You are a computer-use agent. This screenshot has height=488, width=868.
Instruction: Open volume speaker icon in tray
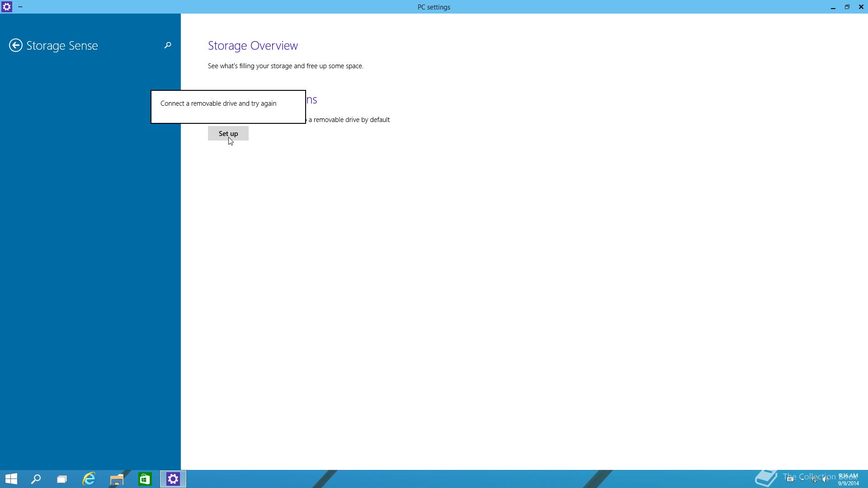point(826,479)
